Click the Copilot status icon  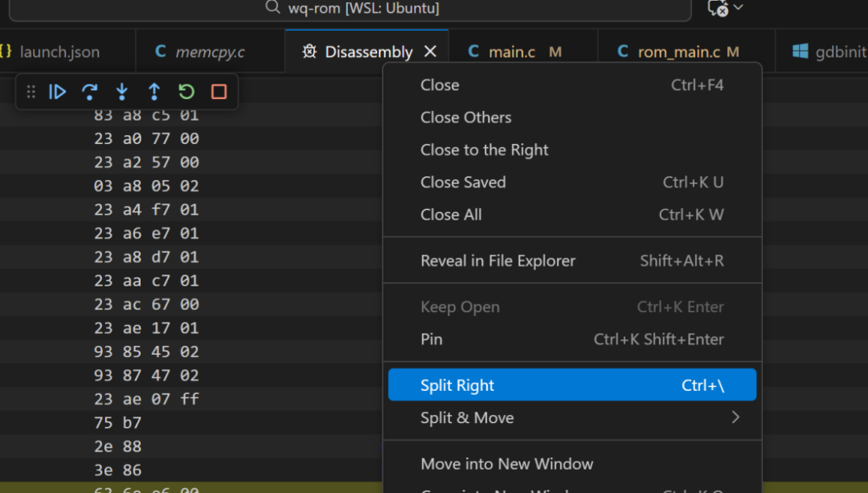coord(718,8)
